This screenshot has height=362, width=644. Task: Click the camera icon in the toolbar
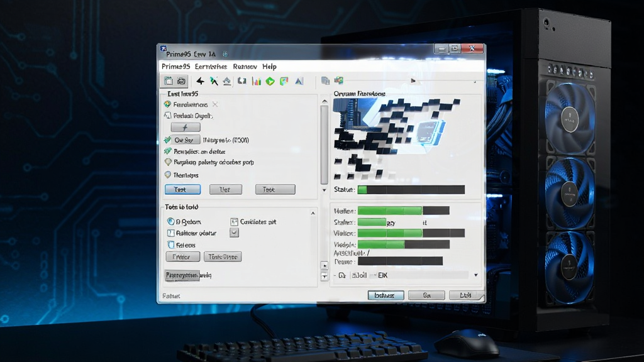pos(182,81)
